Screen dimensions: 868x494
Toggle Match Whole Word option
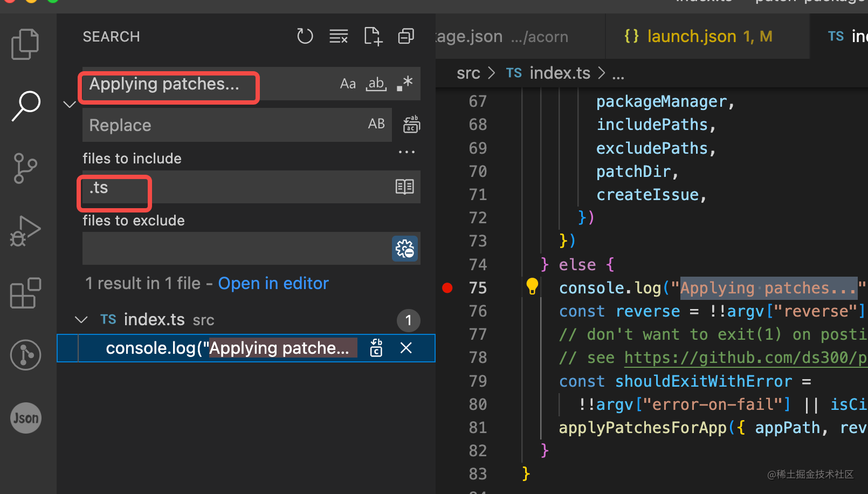pos(376,84)
